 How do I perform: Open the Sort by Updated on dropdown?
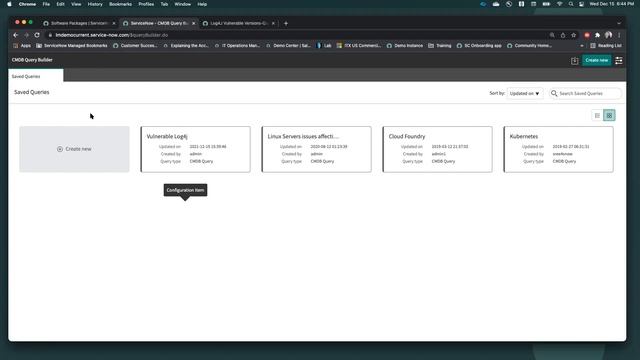pyautogui.click(x=524, y=93)
